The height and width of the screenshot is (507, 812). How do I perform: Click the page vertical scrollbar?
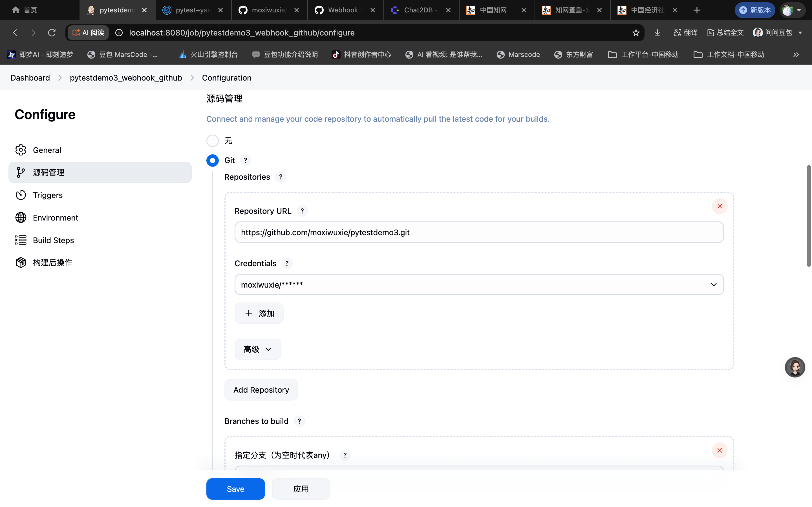tap(808, 216)
